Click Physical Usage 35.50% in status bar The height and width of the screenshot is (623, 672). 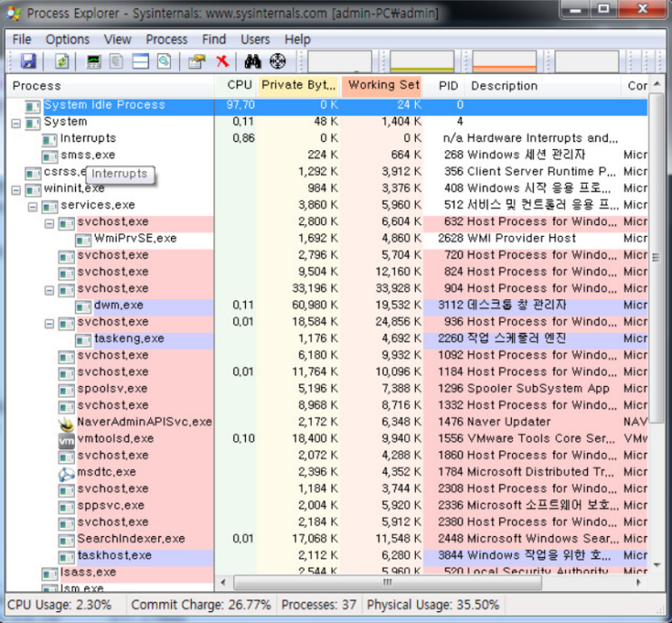pos(433,605)
